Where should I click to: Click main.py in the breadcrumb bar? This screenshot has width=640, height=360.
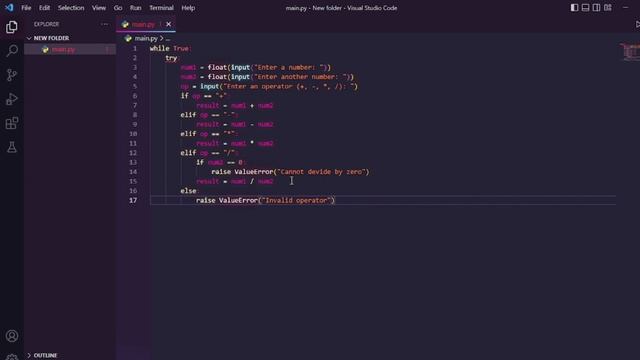tap(146, 38)
